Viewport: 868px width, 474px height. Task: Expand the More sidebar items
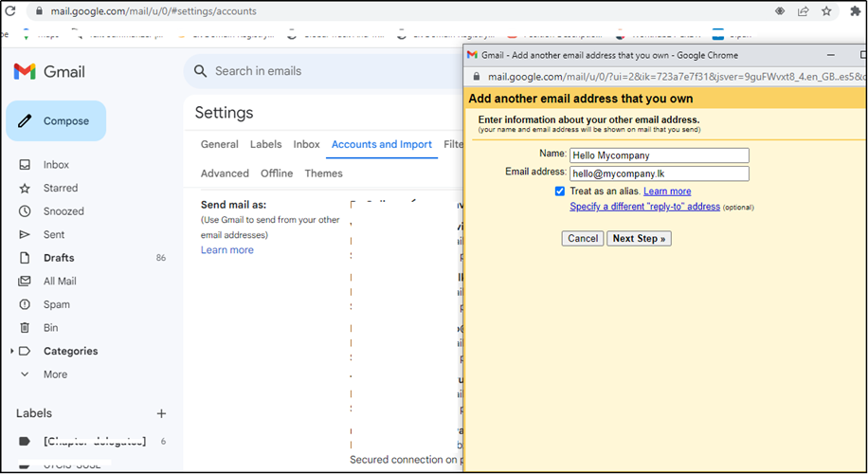point(55,374)
